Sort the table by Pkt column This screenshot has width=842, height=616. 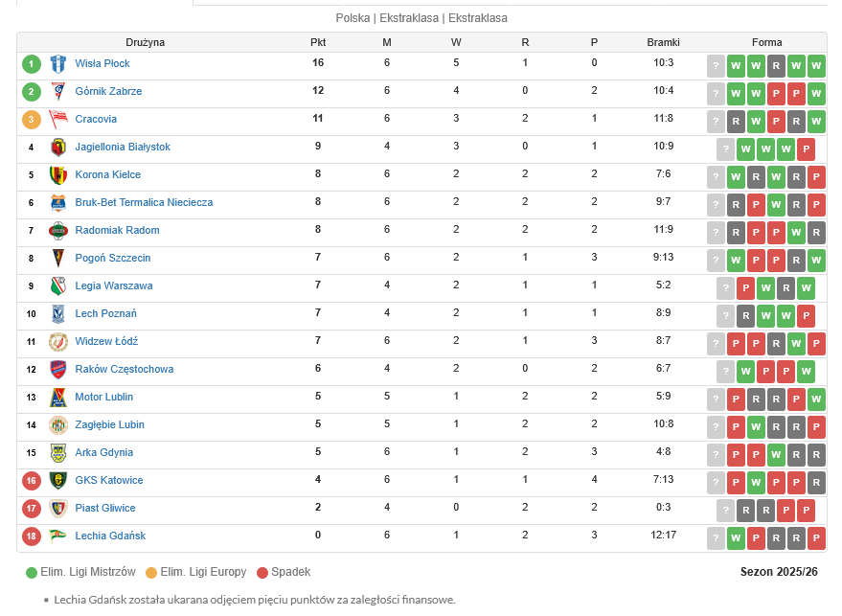coord(318,42)
